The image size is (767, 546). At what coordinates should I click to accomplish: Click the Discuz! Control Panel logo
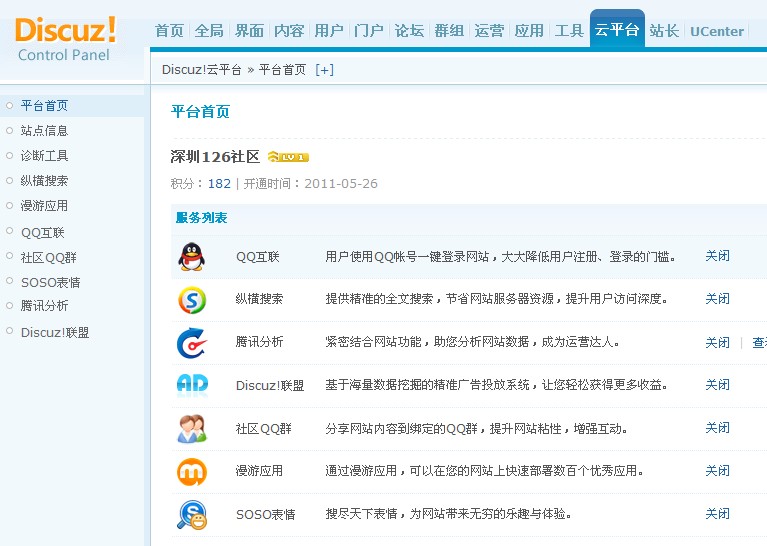[66, 39]
